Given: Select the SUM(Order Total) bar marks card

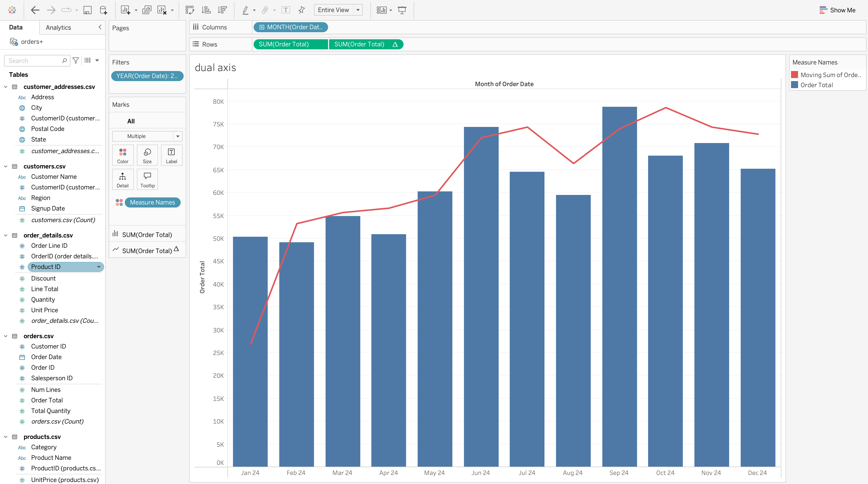Looking at the screenshot, I should (x=147, y=235).
